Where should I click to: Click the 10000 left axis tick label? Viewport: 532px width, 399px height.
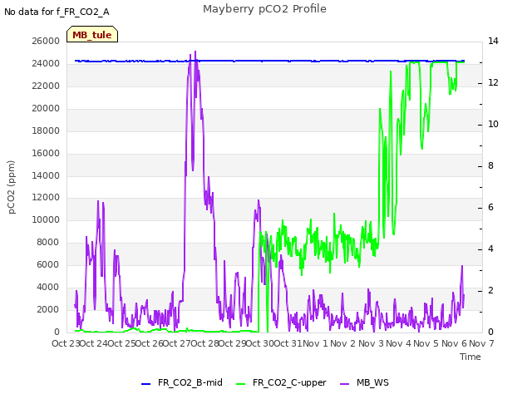click(x=46, y=219)
